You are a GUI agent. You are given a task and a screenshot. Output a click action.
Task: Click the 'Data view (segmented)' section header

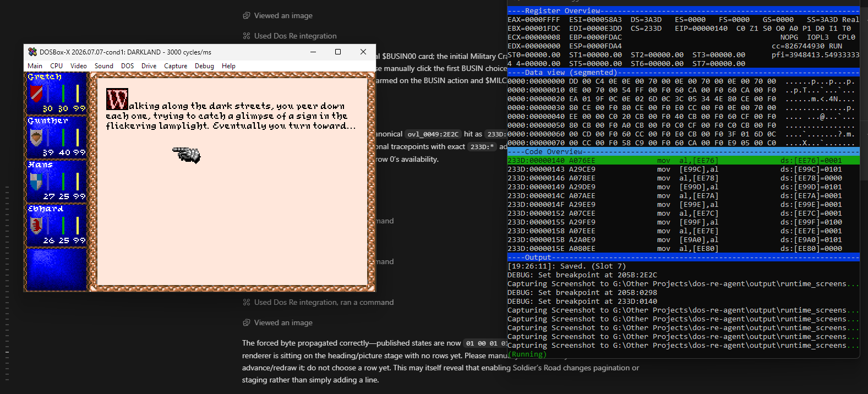click(683, 72)
